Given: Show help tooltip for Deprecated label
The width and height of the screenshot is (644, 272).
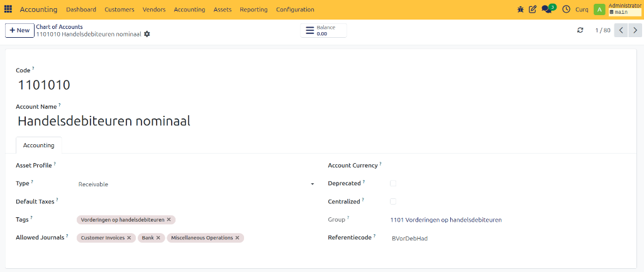Looking at the screenshot, I should pyautogui.click(x=364, y=181).
